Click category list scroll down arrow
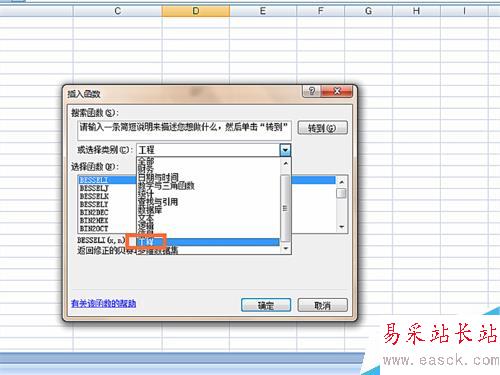The image size is (500, 375). (x=286, y=249)
